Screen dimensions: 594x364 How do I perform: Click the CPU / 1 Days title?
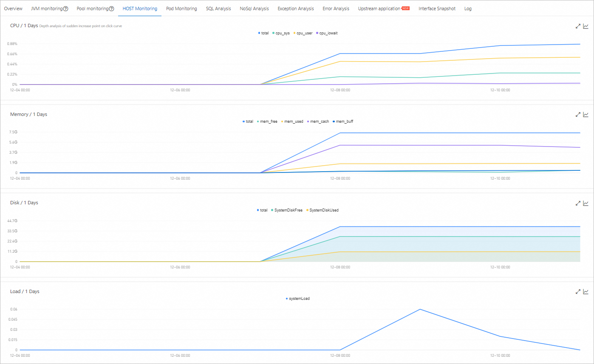point(24,25)
